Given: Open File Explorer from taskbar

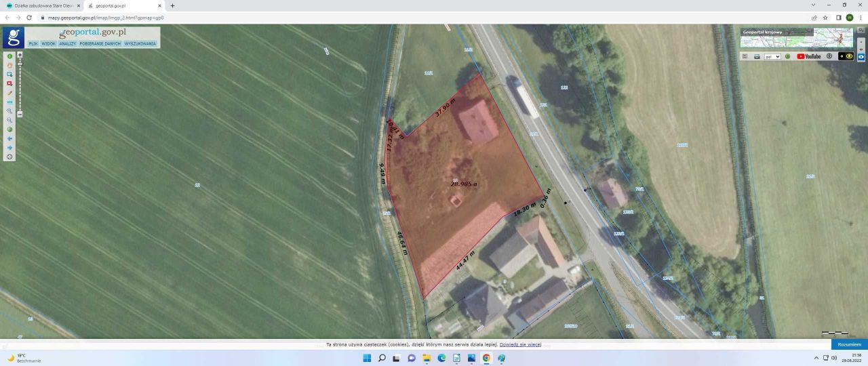Looking at the screenshot, I should click(x=427, y=358).
